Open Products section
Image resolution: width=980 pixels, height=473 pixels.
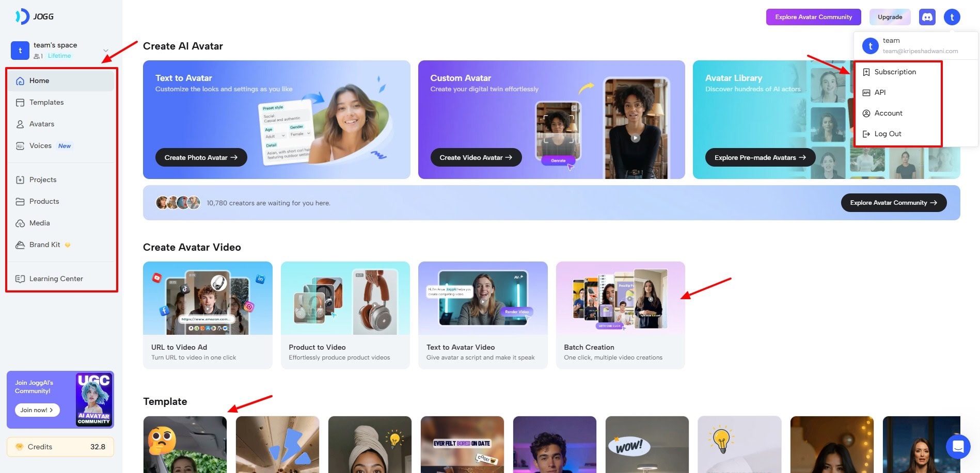[x=61, y=202]
